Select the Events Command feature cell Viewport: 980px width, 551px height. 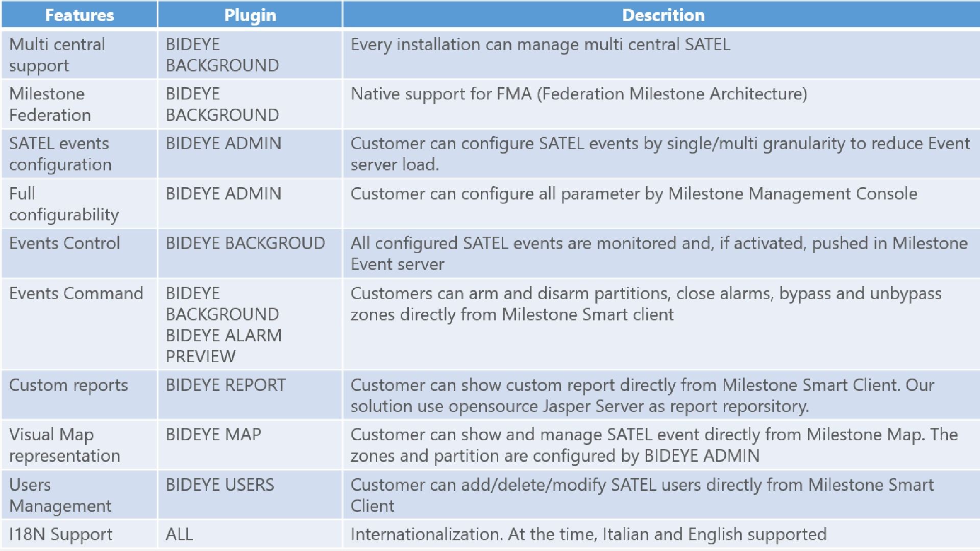click(x=79, y=324)
